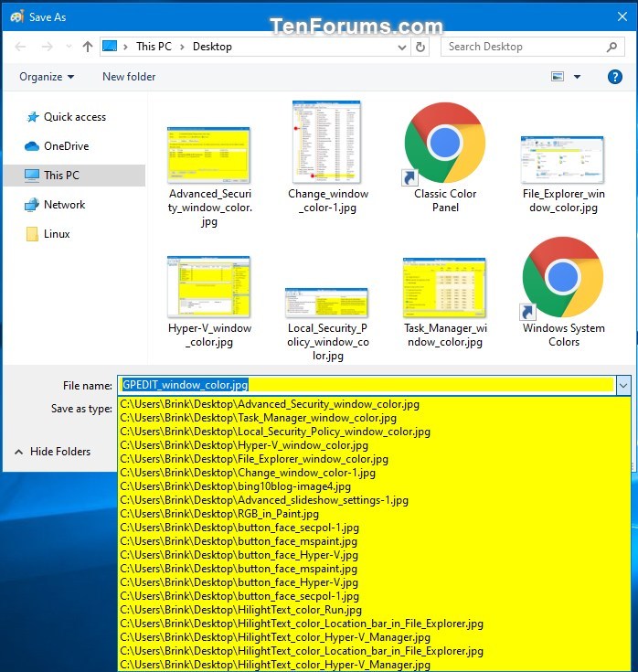The image size is (638, 672).
Task: Select 'Desktop' in address breadcrumb
Action: pyautogui.click(x=212, y=47)
